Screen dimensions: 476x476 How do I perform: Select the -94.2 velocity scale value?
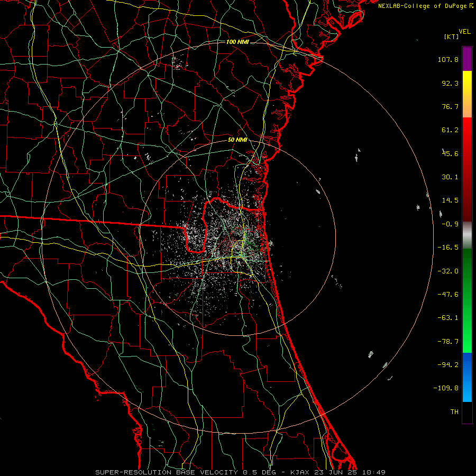tap(448, 365)
